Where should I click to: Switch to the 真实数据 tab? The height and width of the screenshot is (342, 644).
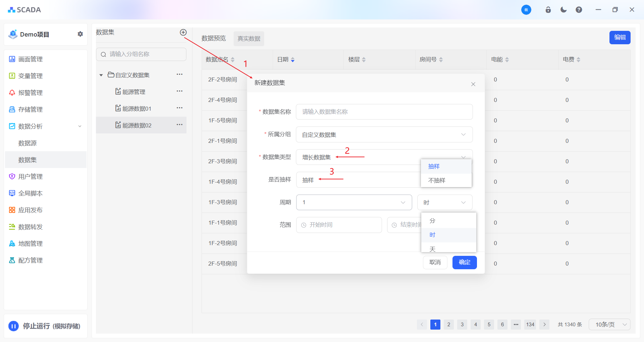pos(249,39)
